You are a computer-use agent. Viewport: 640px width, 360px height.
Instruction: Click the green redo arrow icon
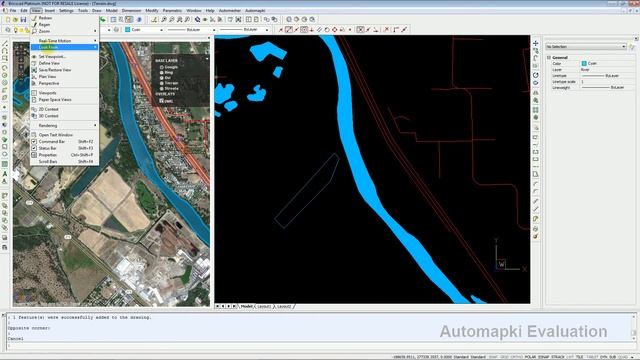coord(102,20)
